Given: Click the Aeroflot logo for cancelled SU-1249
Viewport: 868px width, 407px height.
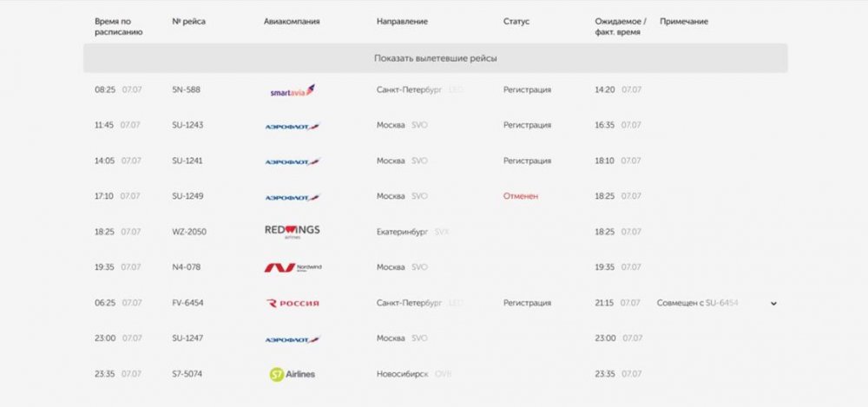Looking at the screenshot, I should tap(293, 197).
